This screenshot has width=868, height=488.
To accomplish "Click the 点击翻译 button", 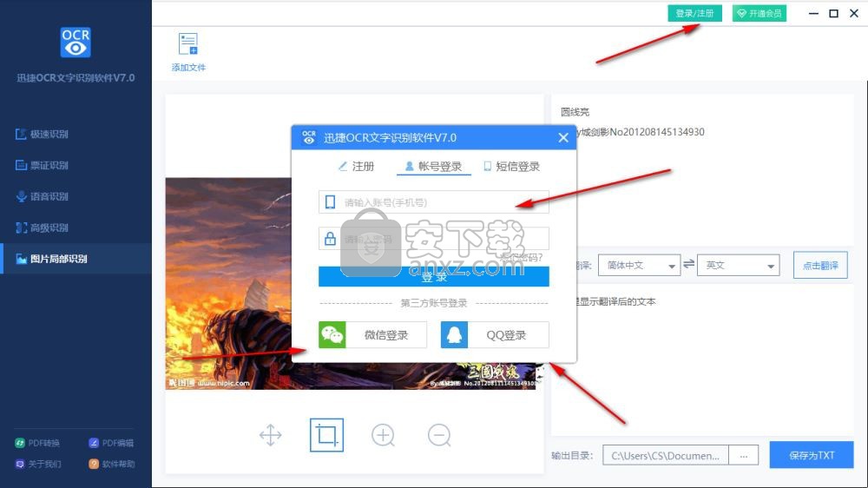I will coord(820,266).
